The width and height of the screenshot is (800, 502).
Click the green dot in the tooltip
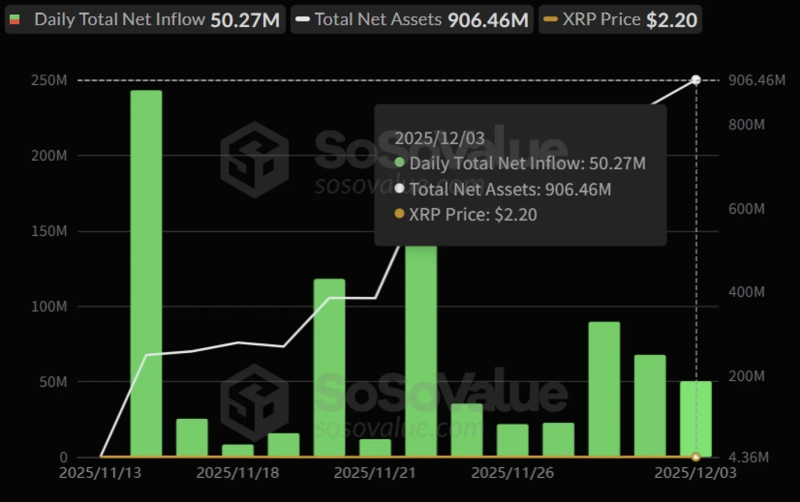(x=400, y=163)
